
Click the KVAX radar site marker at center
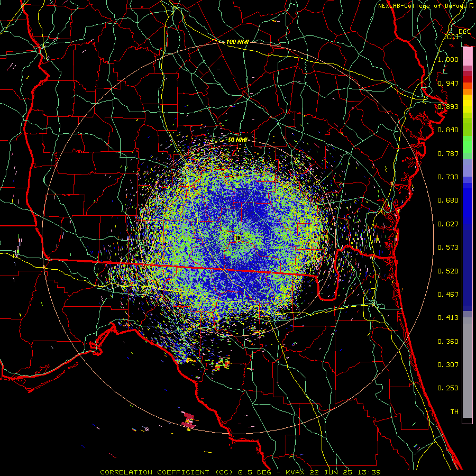click(x=237, y=239)
